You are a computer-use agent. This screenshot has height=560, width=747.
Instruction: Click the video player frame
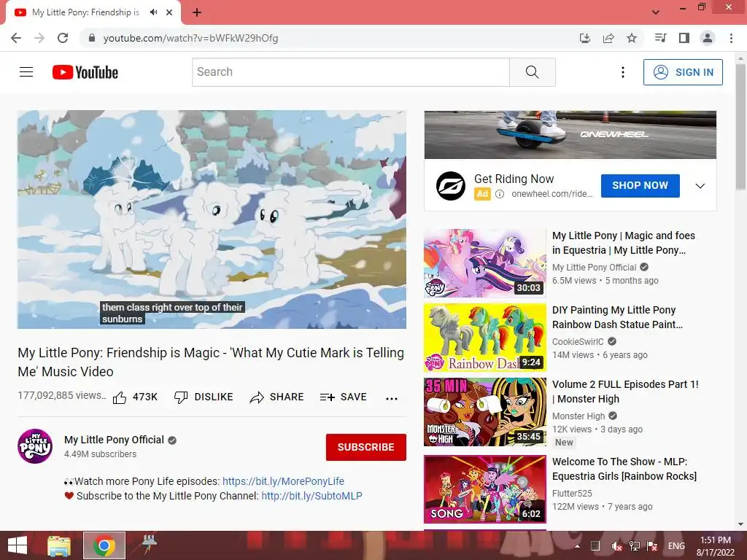212,219
